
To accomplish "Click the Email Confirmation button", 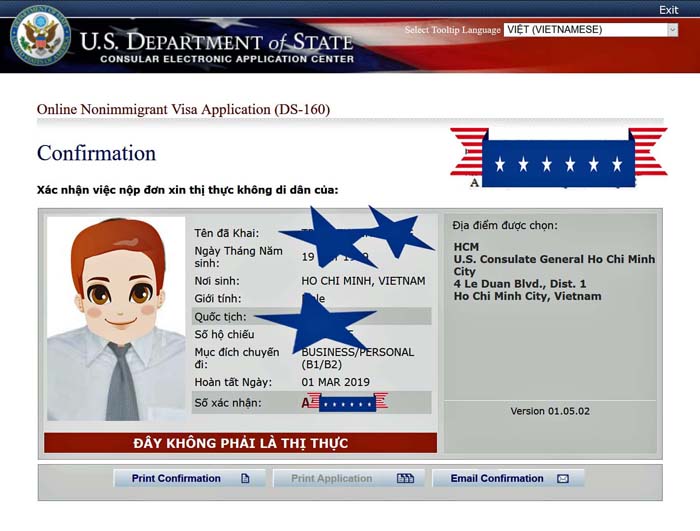I will click(x=508, y=478).
